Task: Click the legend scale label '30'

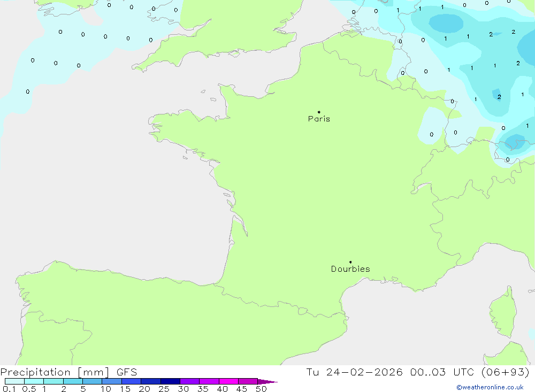Action: [183, 389]
